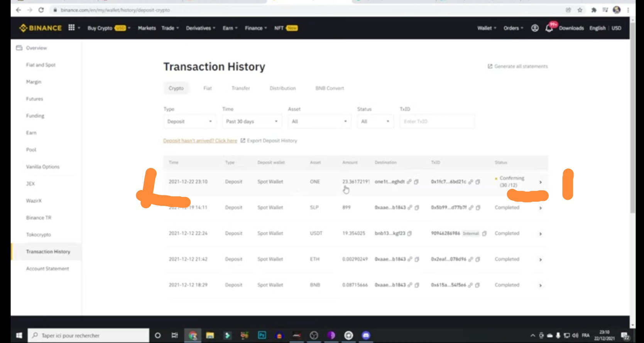Open Overview in the sidebar

click(36, 48)
